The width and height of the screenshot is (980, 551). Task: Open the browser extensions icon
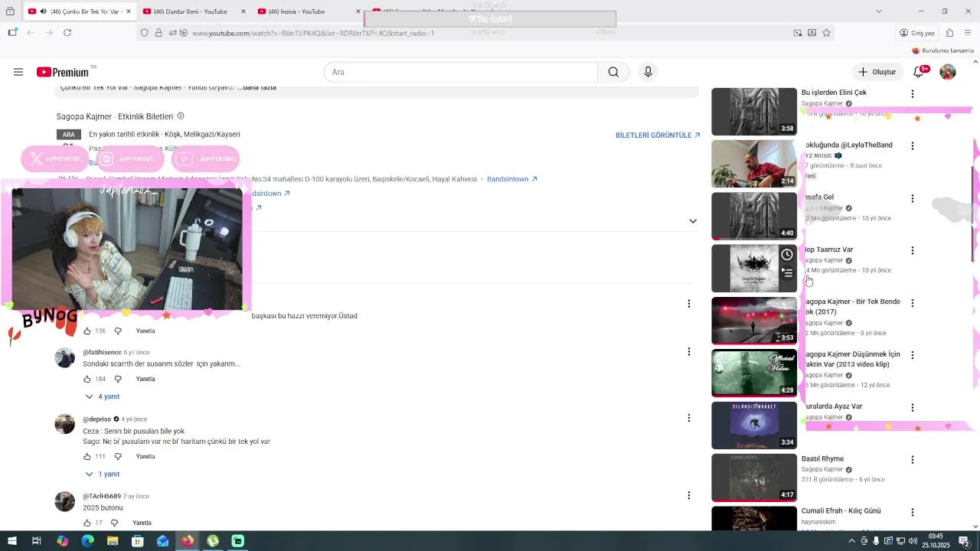click(950, 33)
